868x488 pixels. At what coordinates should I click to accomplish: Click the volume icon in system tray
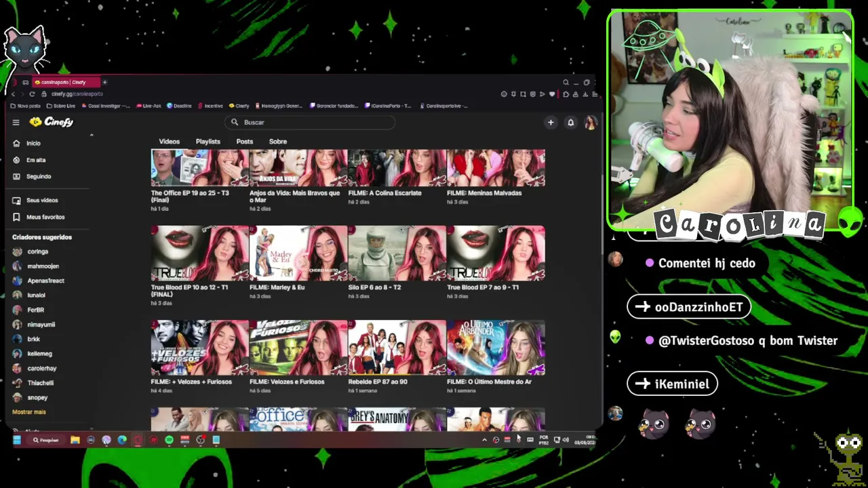pos(566,440)
